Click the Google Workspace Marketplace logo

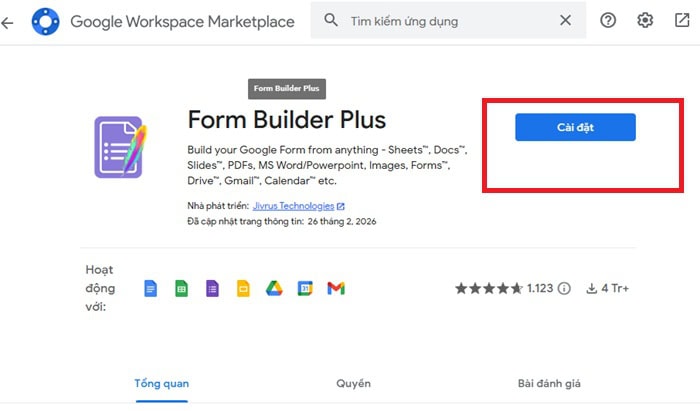coord(43,21)
